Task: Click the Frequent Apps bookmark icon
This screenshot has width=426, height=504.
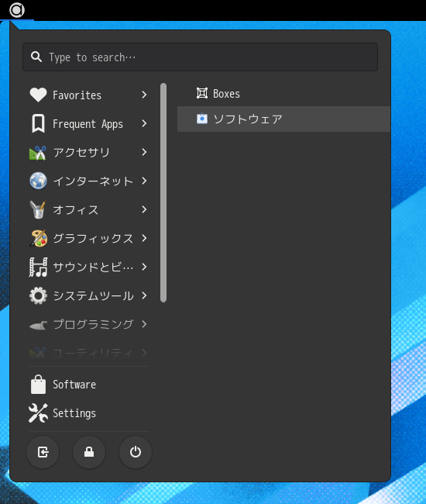Action: 38,124
